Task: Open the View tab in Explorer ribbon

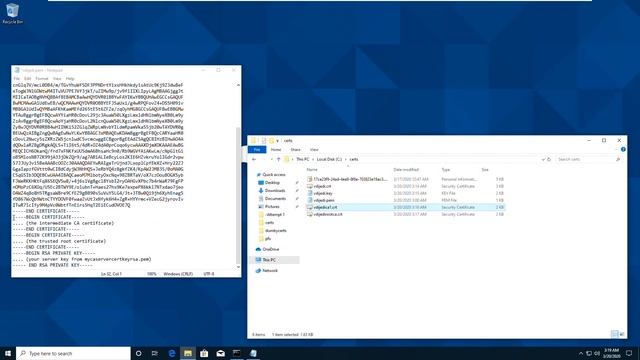Action: point(314,150)
